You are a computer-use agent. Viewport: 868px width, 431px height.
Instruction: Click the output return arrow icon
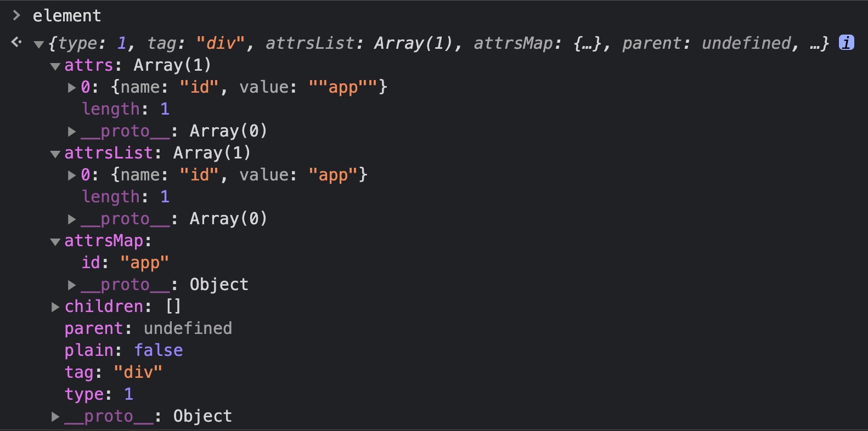16,42
